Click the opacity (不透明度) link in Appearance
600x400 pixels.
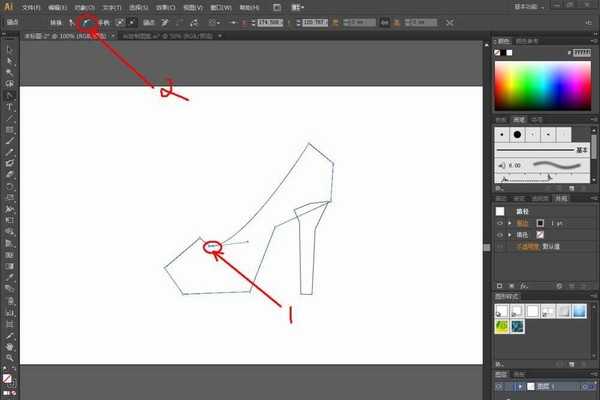pyautogui.click(x=523, y=245)
